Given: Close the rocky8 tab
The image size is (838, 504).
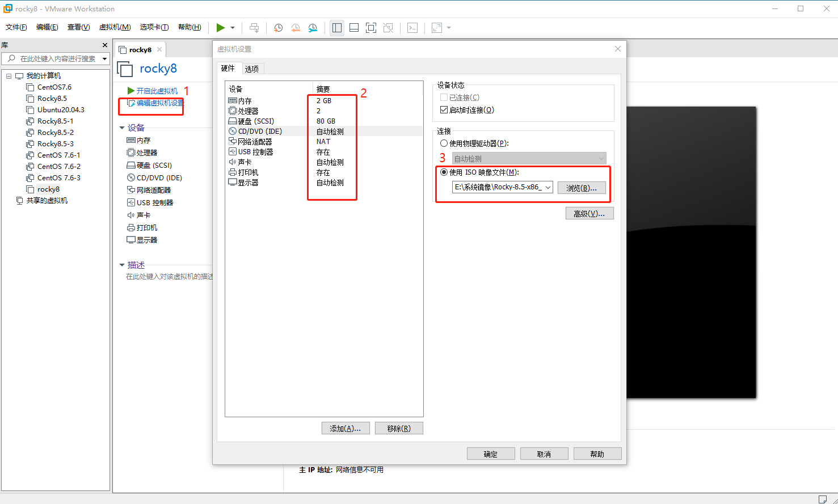Looking at the screenshot, I should [159, 49].
